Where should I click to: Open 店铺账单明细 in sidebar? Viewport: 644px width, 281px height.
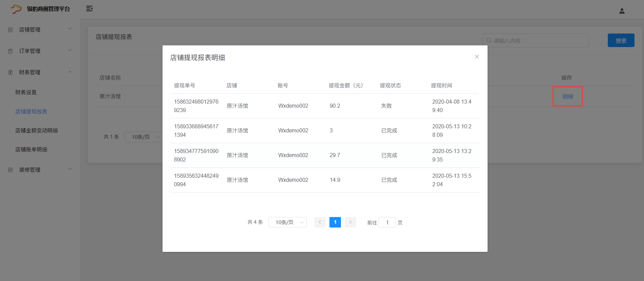click(x=31, y=150)
